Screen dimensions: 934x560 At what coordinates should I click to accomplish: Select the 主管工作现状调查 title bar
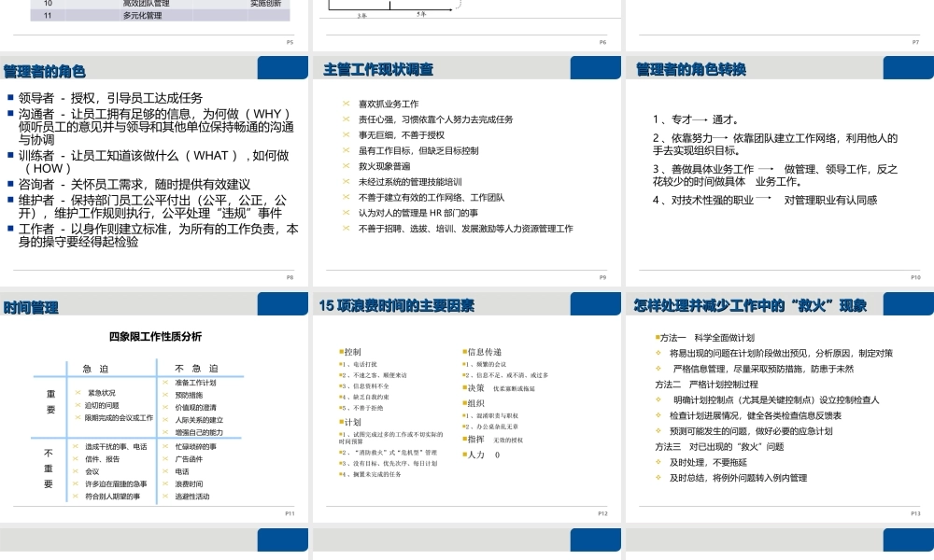(377, 68)
